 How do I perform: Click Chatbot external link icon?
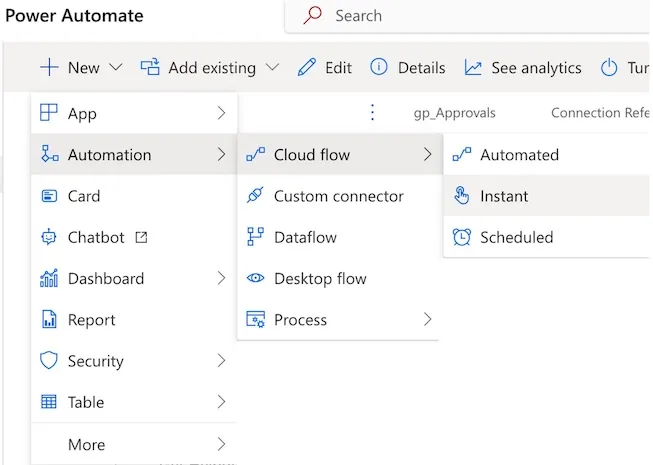142,237
